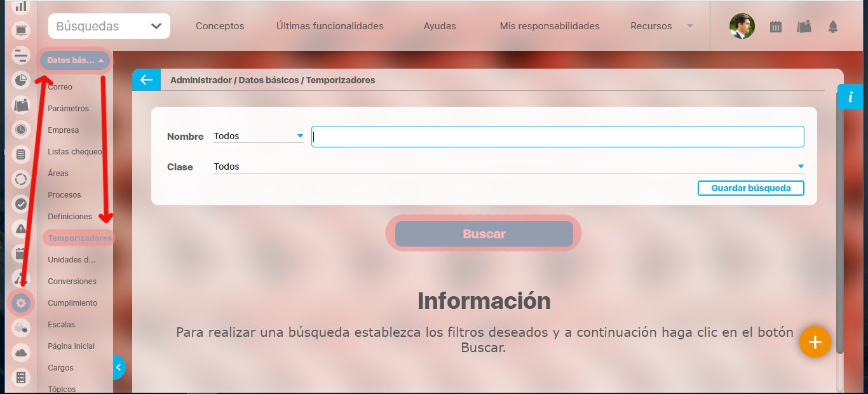Open the calendar icon in the header
Viewport: 868px width, 394px height.
coord(775,27)
